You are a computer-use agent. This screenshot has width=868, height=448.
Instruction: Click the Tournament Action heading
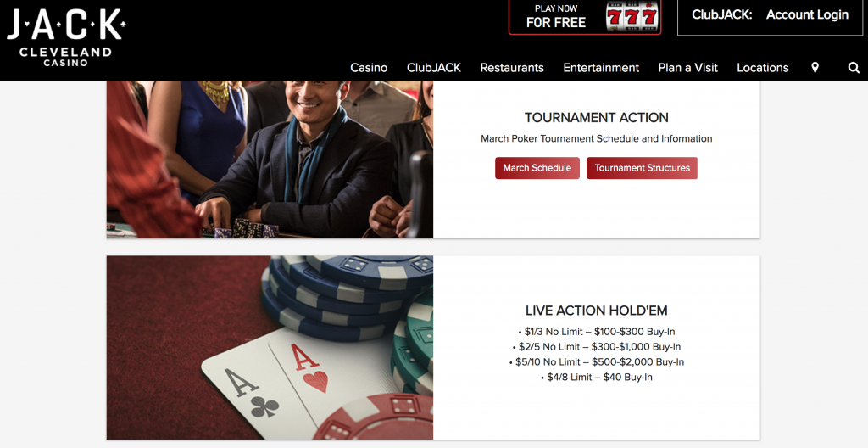[597, 118]
